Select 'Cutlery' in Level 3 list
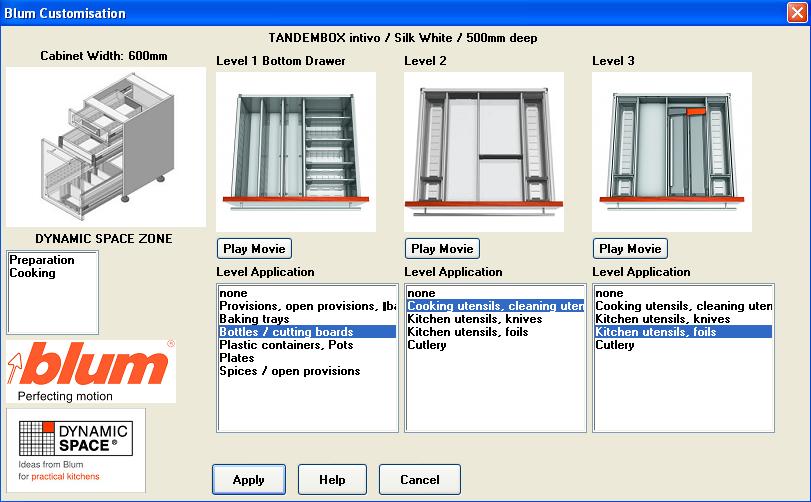 [683, 345]
